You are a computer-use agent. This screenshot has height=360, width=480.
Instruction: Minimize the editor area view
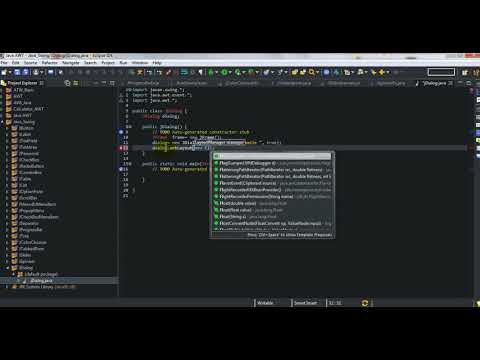[460, 83]
